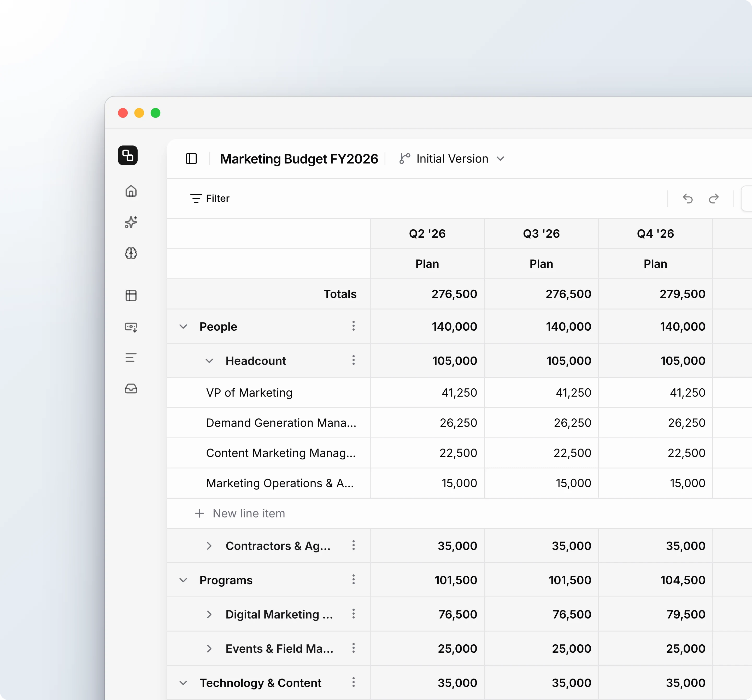Collapse the Programs group
Screen dimensions: 752x700
coord(183,580)
